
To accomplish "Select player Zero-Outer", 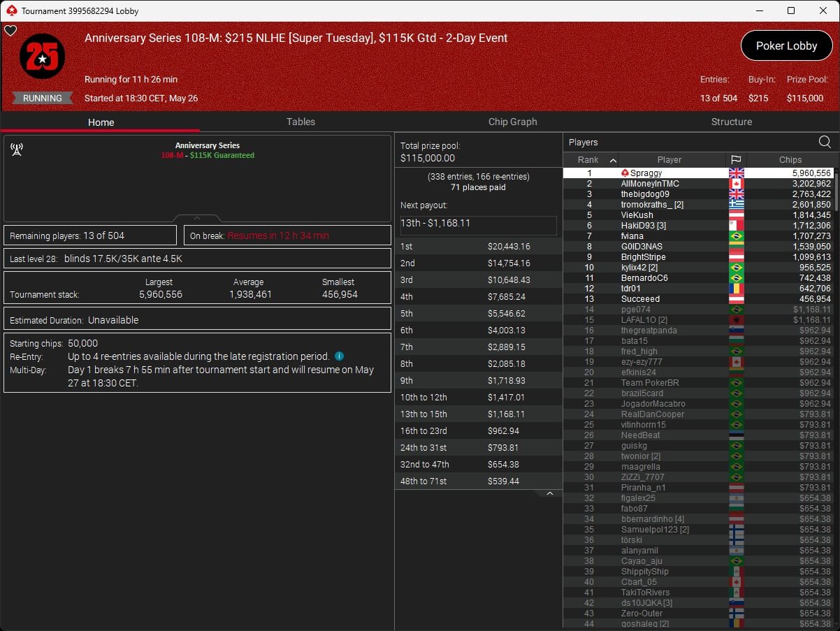I will pos(698,613).
